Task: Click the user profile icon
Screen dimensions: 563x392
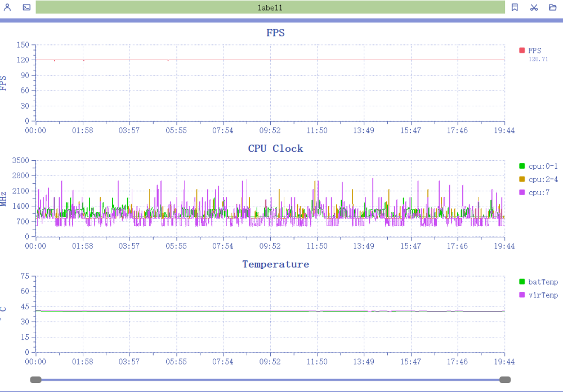Action: (x=7, y=7)
